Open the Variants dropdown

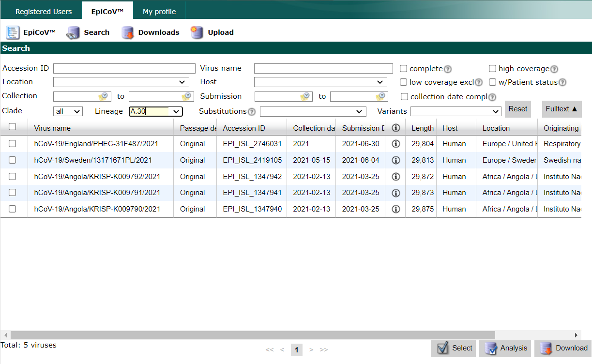click(x=455, y=112)
